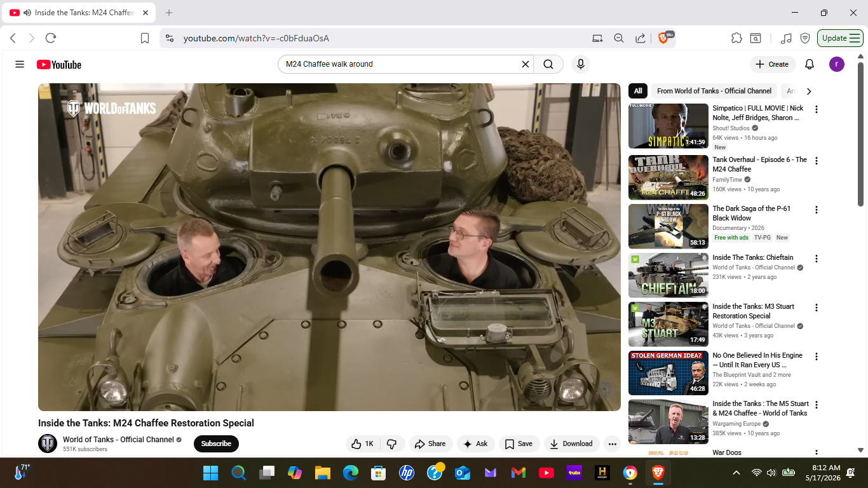This screenshot has width=868, height=488.
Task: Open the Tank Overhaul M24 Chaffee thumbnail
Action: pyautogui.click(x=668, y=177)
